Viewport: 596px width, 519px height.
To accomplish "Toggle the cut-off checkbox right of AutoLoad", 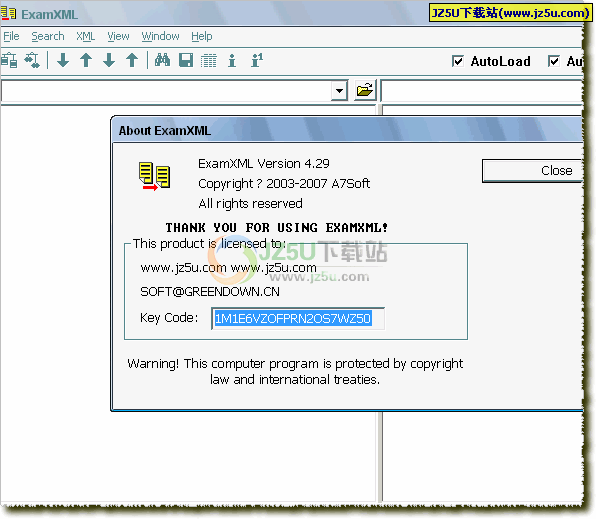I will point(554,61).
